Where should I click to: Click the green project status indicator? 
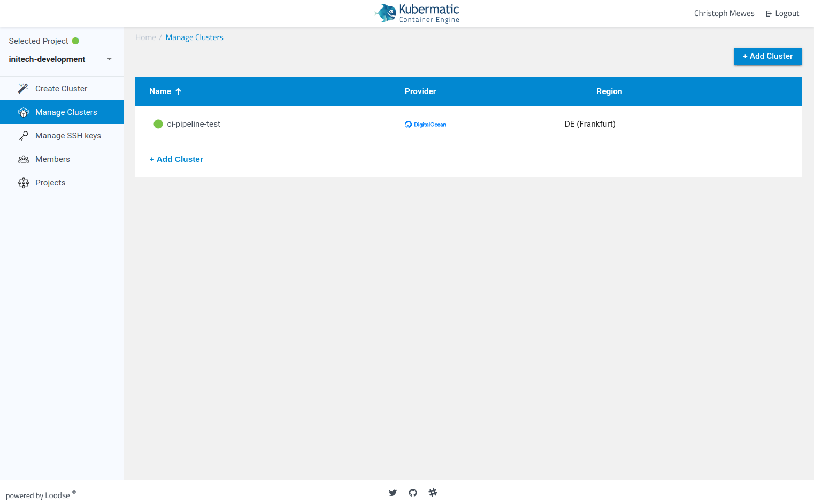pyautogui.click(x=75, y=41)
